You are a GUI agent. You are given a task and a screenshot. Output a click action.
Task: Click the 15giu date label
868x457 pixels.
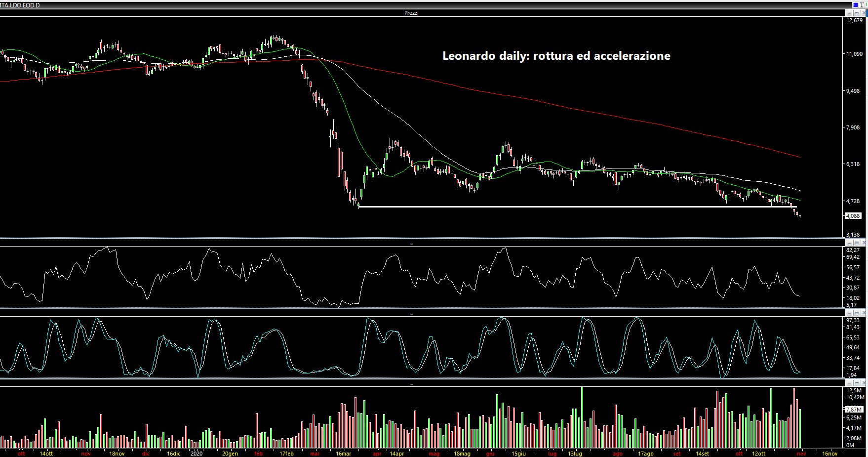tap(518, 453)
